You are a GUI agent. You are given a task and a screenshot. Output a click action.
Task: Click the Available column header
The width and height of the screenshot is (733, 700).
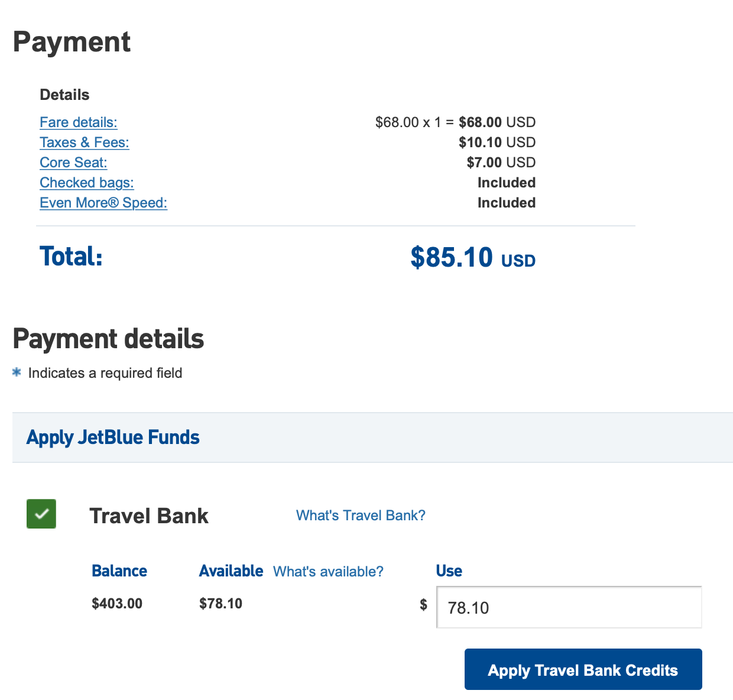[x=231, y=571]
